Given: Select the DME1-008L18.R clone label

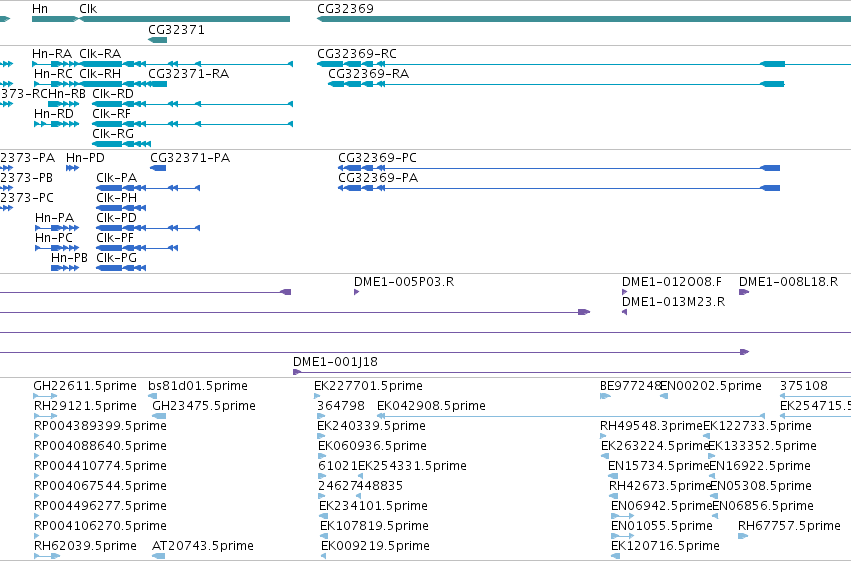Looking at the screenshot, I should [789, 282].
